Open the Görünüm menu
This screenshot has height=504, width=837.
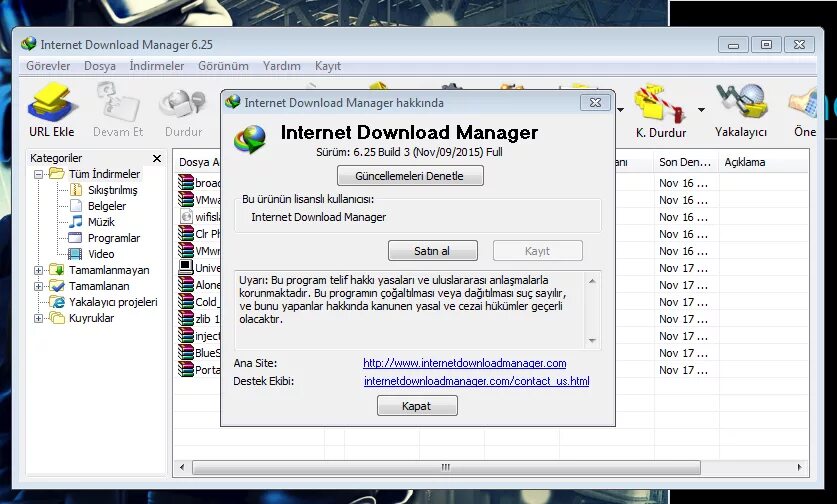223,66
